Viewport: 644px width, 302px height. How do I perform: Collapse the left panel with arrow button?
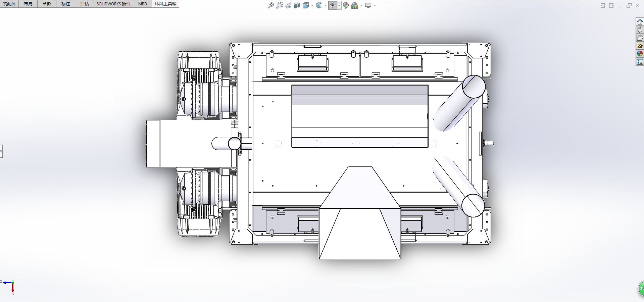pyautogui.click(x=603, y=5)
